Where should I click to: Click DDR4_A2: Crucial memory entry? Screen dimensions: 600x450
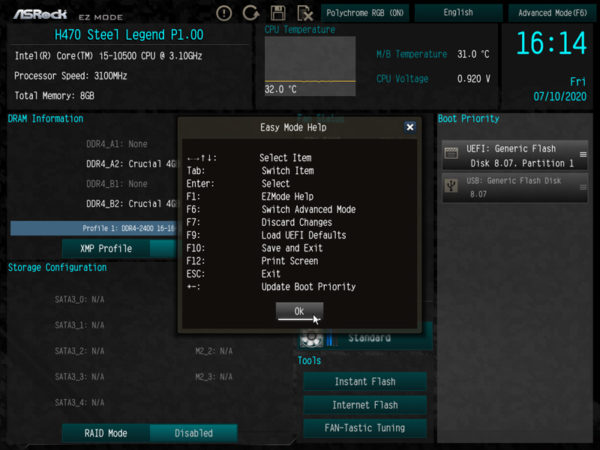[x=131, y=164]
